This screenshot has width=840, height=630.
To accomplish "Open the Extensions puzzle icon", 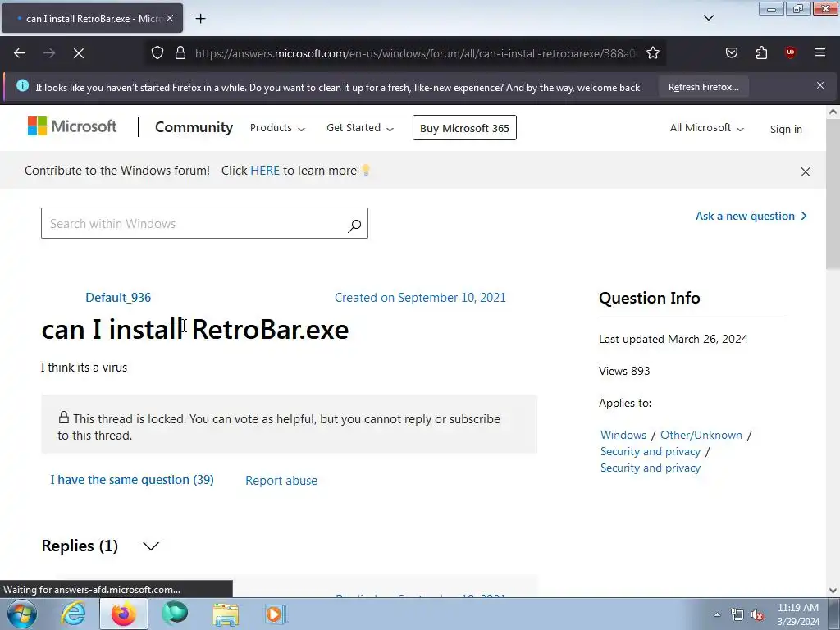I will pyautogui.click(x=761, y=52).
